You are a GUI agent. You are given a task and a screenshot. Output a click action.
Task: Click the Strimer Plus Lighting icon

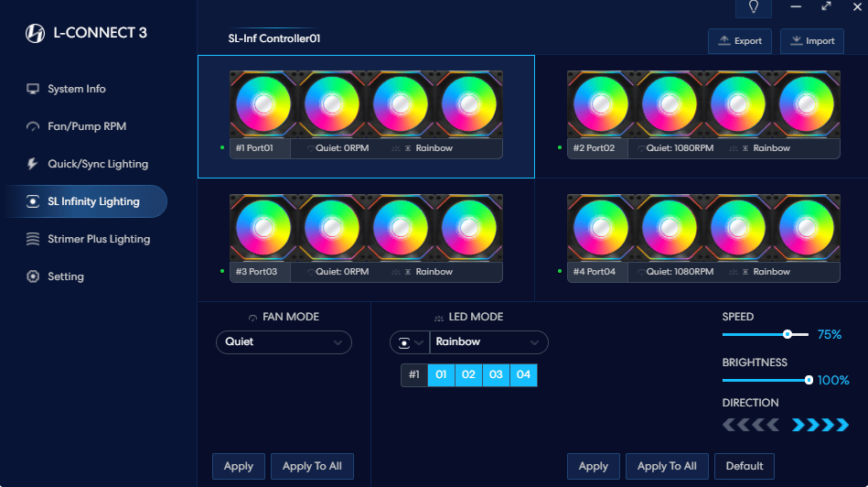[x=33, y=239]
